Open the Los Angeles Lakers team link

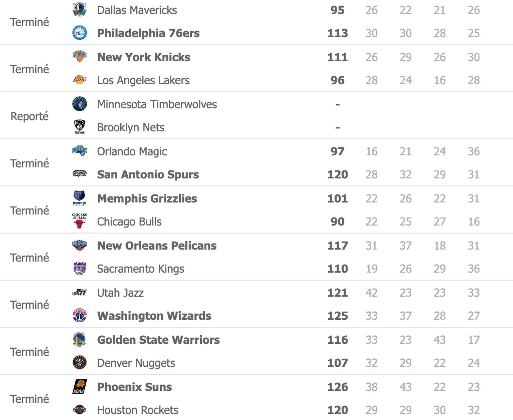click(x=143, y=80)
